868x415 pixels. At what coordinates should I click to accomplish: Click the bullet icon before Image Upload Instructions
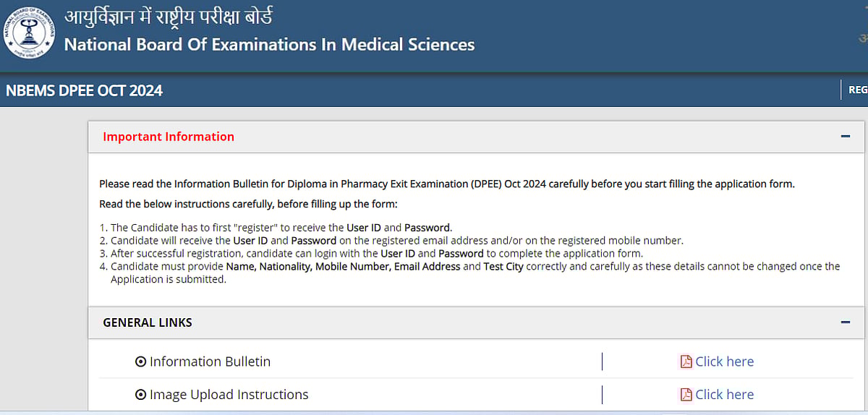click(x=140, y=395)
